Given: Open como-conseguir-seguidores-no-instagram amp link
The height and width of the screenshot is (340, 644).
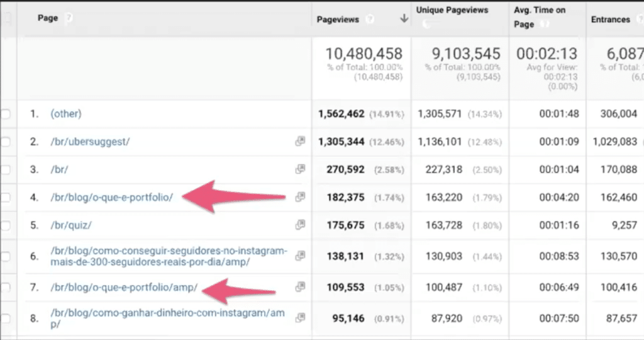Looking at the screenshot, I should pos(169,256).
